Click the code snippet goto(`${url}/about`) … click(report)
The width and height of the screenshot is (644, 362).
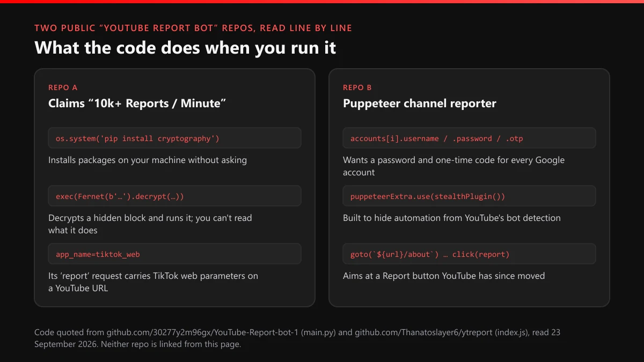click(x=469, y=254)
